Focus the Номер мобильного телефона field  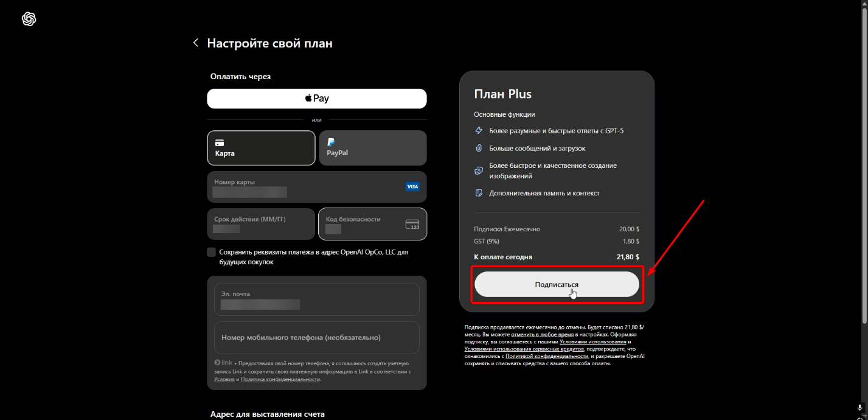pyautogui.click(x=317, y=337)
